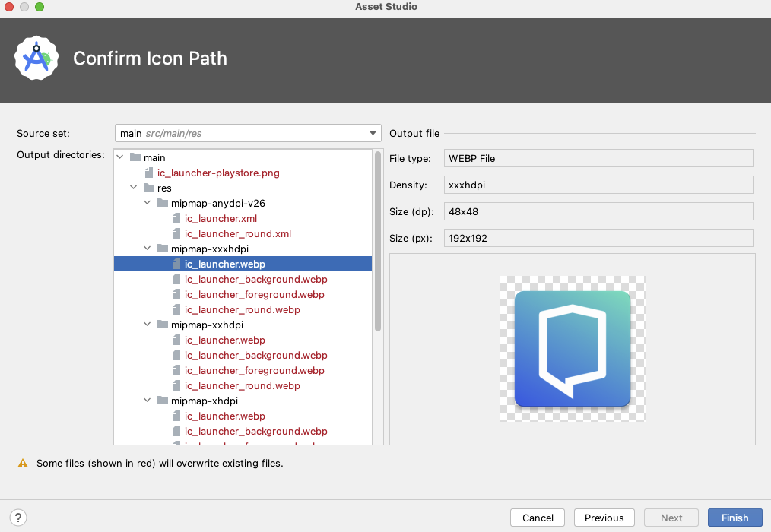
Task: Click the Cancel button
Action: (x=538, y=518)
